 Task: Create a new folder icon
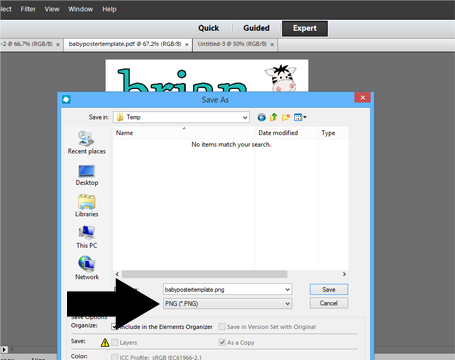click(x=286, y=117)
